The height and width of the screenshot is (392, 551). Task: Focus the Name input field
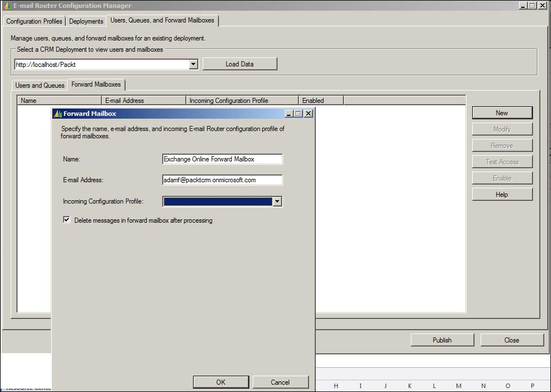click(222, 159)
